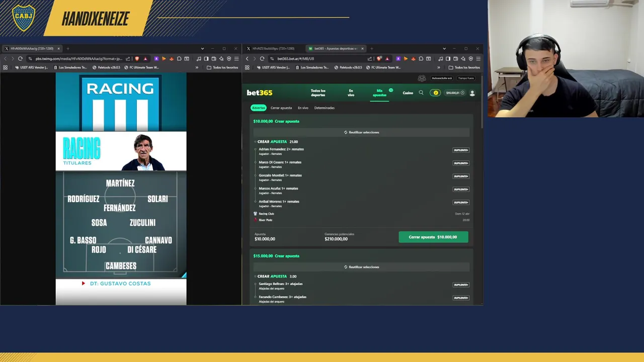644x362 pixels.
Task: Click Reutilizar selecciones in the $15.000 bet
Action: pyautogui.click(x=362, y=267)
